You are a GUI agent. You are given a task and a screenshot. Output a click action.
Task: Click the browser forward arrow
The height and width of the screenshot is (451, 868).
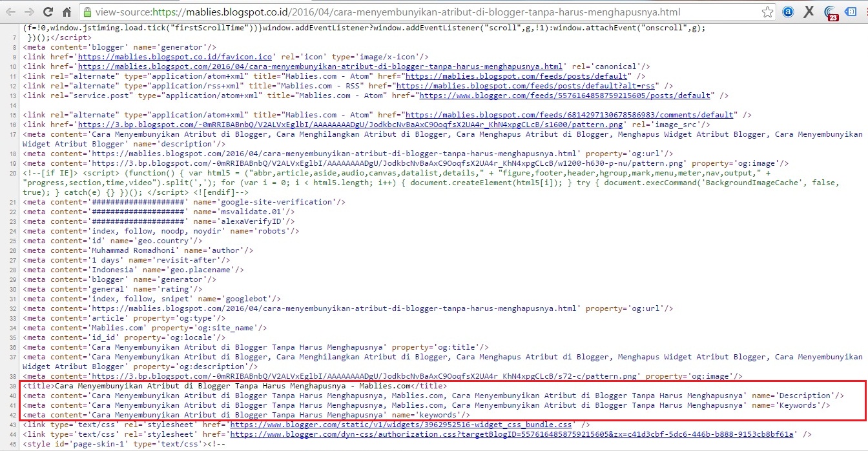coord(30,12)
